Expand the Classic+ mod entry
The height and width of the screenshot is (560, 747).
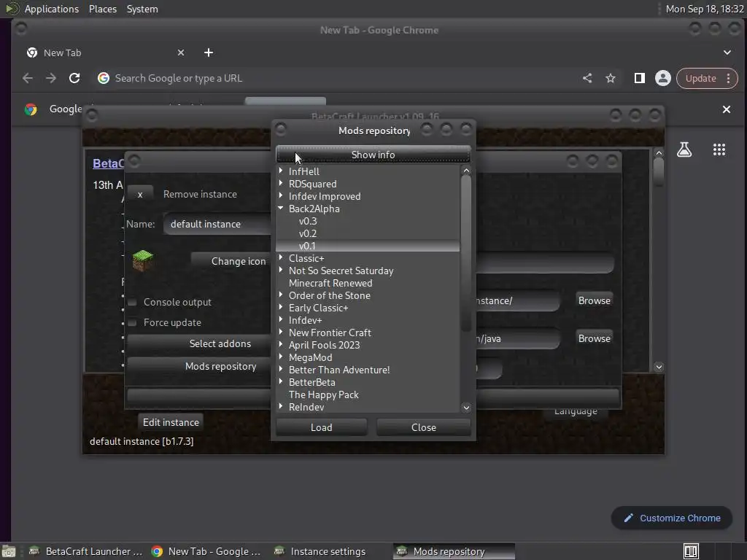(x=281, y=257)
